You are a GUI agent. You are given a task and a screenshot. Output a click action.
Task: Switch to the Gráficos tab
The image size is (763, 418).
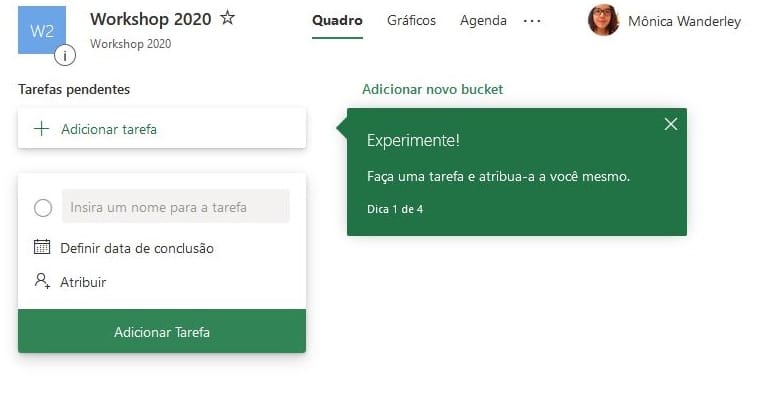411,21
